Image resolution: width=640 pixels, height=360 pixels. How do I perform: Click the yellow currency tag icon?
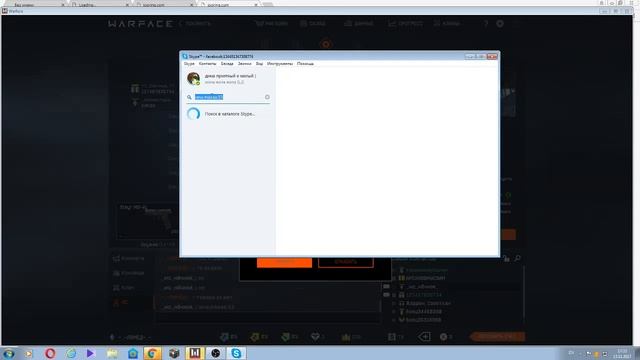click(255, 337)
